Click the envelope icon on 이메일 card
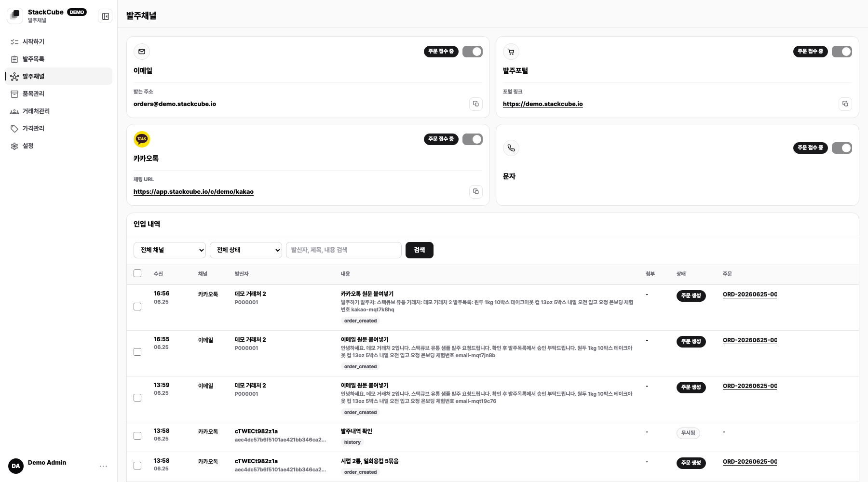Image resolution: width=868 pixels, height=482 pixels. (142, 52)
